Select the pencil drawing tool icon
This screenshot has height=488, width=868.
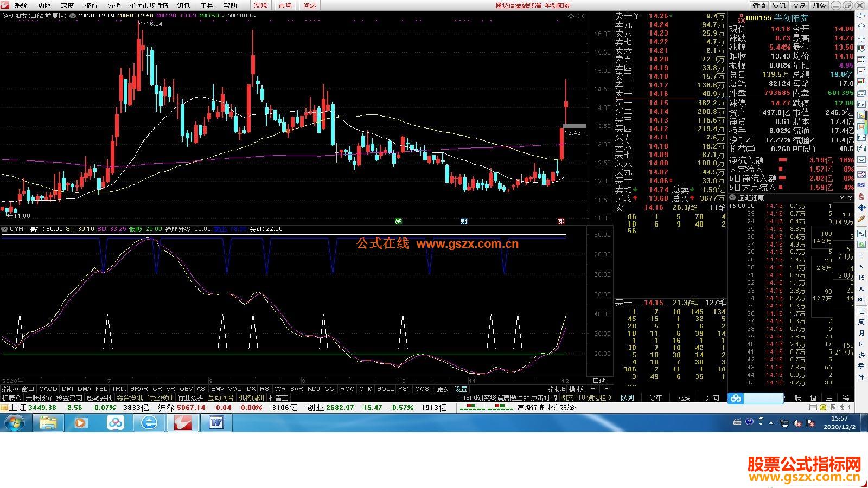(x=861, y=219)
